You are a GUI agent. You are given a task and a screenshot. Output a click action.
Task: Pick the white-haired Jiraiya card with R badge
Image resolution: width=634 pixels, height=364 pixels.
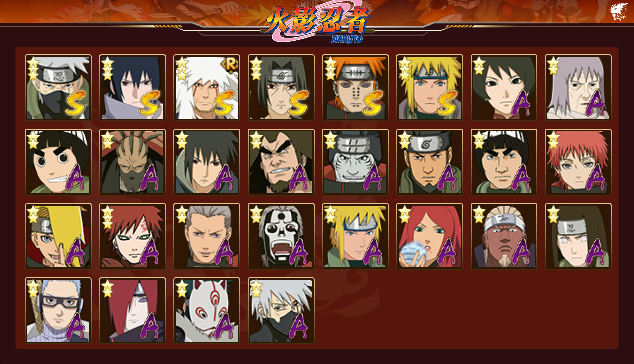click(x=207, y=88)
